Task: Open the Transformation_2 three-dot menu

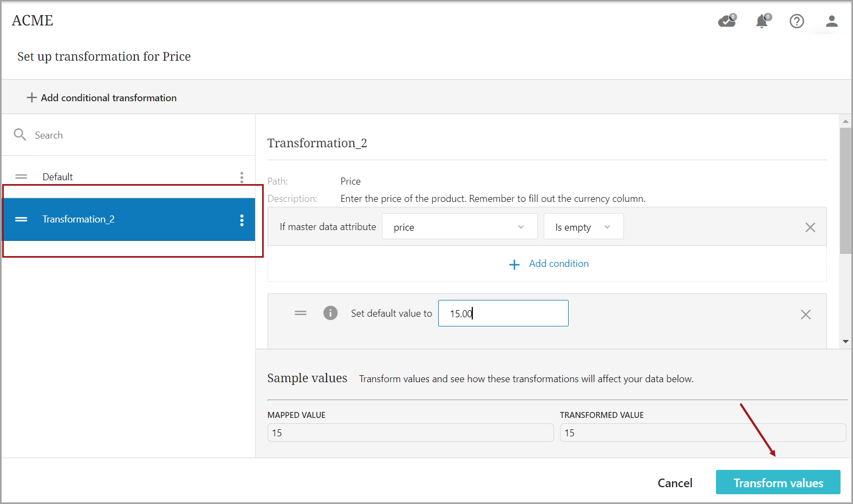Action: pyautogui.click(x=242, y=220)
